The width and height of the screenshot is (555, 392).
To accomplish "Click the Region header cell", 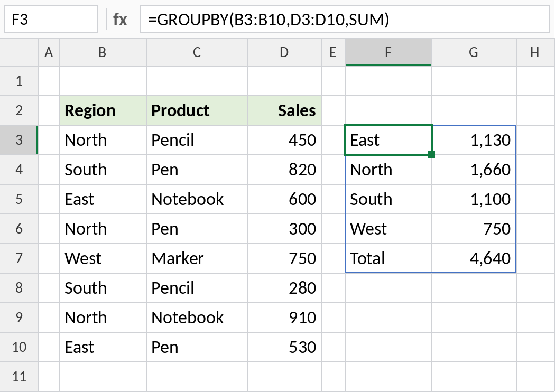I will click(103, 110).
